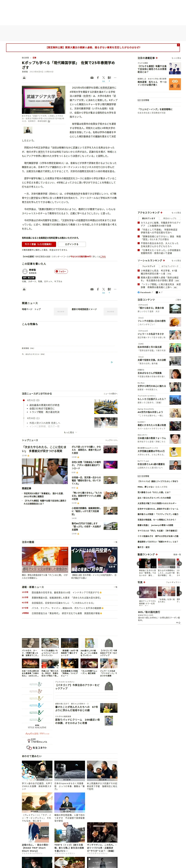
Task: Bookmark with the top Hatena B! icon
Action: click(109, 78)
